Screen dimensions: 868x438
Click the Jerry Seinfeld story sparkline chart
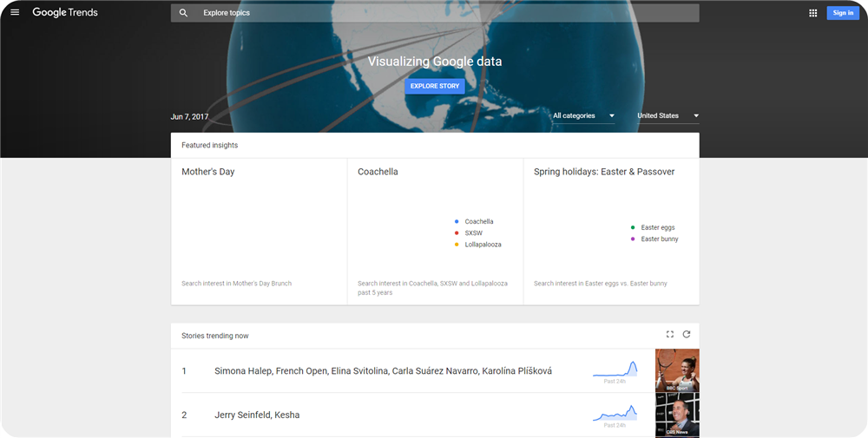pyautogui.click(x=615, y=413)
